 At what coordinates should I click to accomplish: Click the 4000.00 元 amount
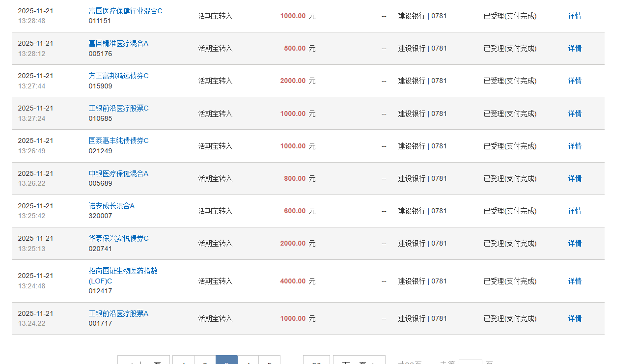click(x=298, y=281)
